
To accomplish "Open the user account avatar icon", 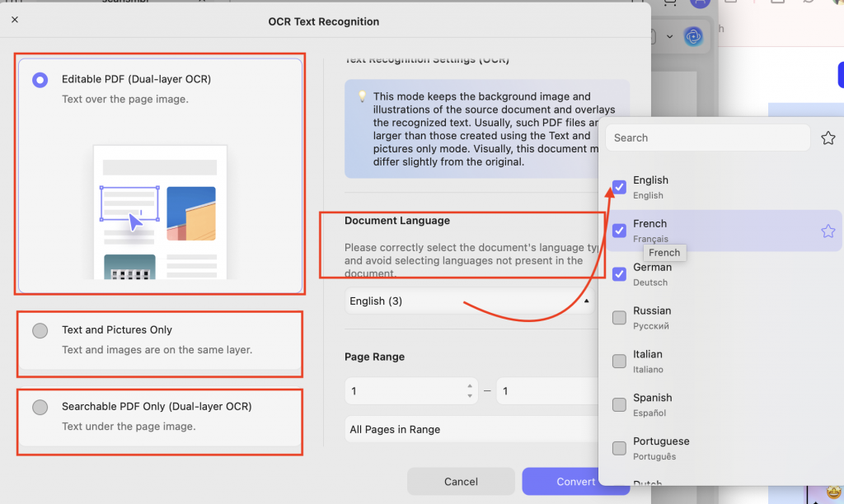I will (x=701, y=3).
